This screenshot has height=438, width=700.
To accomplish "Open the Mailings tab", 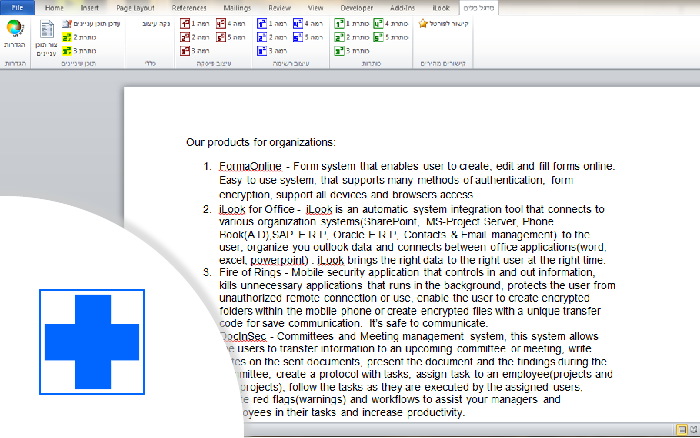I will [x=237, y=8].
